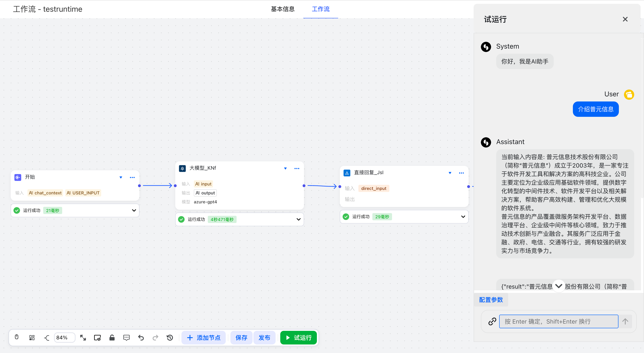Screen dimensions: 644x353
Task: Click the 添加节点 button
Action: 204,337
